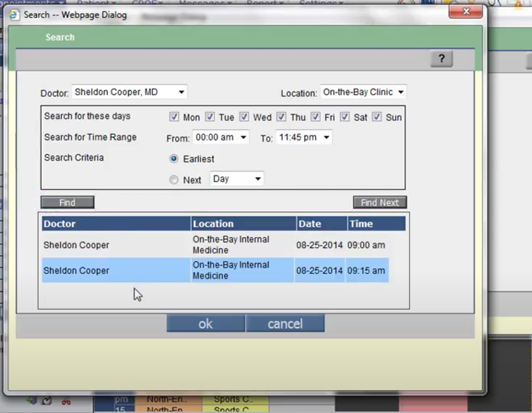Click the Location column header
Image resolution: width=532 pixels, height=413 pixels.
(244, 224)
